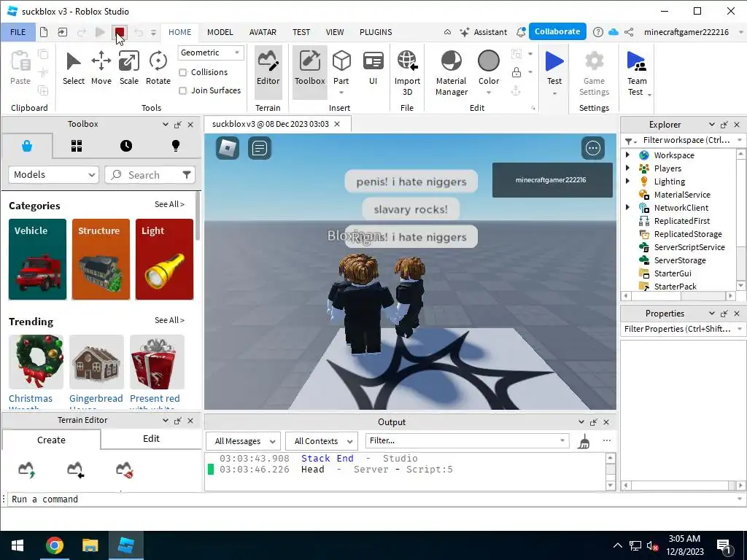Click the Toolbox search filter funnel icon
The height and width of the screenshot is (560, 747).
tap(187, 175)
